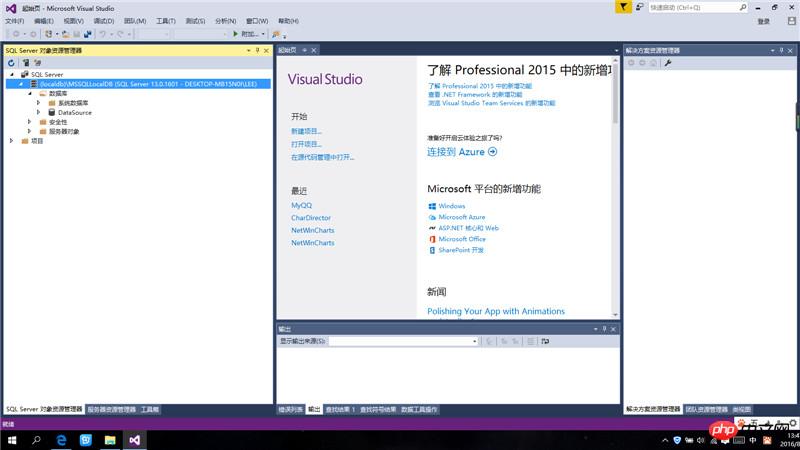Click the Quick Launch magnifier icon
Image resolution: width=800 pixels, height=450 pixels.
pos(743,8)
